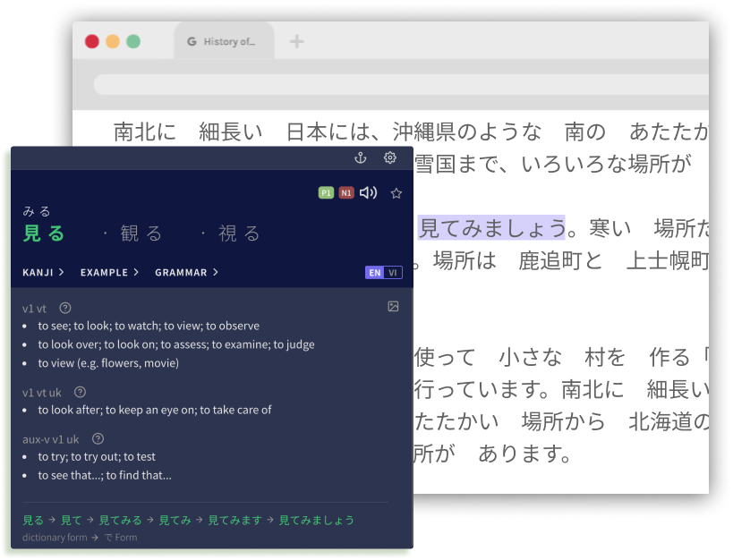Switch dictionary language to VI
The height and width of the screenshot is (560, 733).
[393, 273]
